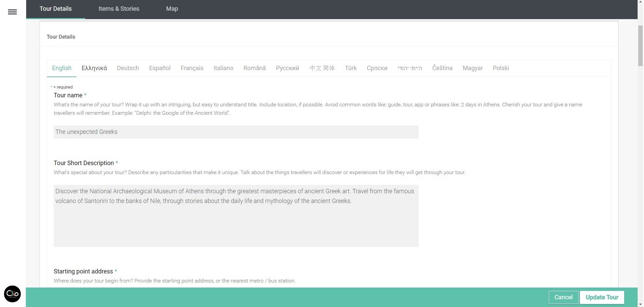Screen dimensions: 644x307
Task: Switch to the Tour Details tab
Action: [56, 9]
